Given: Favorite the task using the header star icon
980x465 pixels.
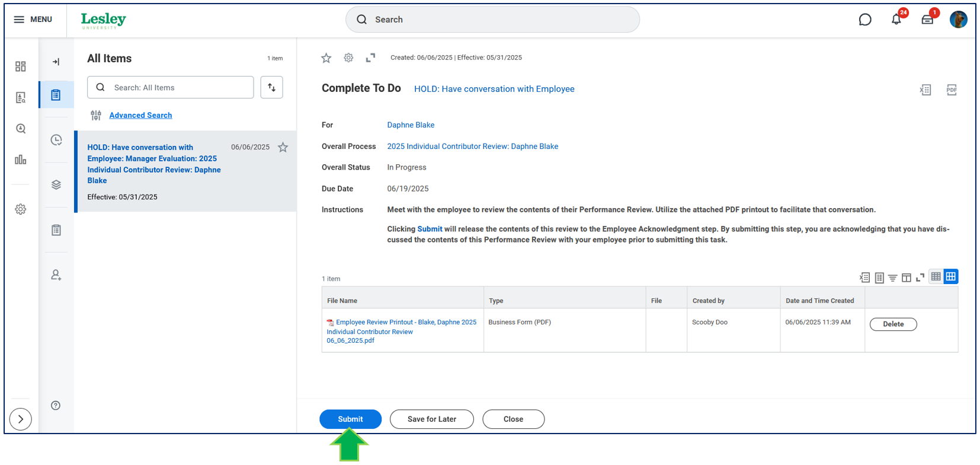Looking at the screenshot, I should click(x=326, y=58).
